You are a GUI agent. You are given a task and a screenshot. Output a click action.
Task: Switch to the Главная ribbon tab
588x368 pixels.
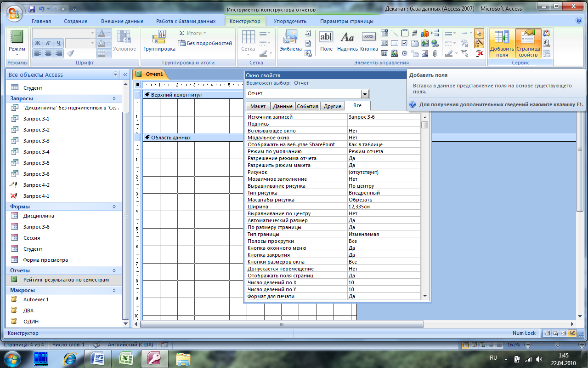pyautogui.click(x=41, y=21)
